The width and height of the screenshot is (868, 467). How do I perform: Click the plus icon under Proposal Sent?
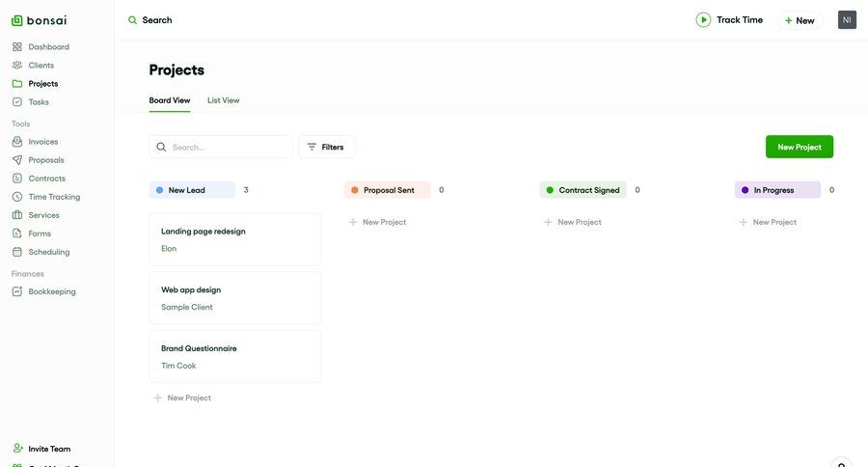[353, 222]
